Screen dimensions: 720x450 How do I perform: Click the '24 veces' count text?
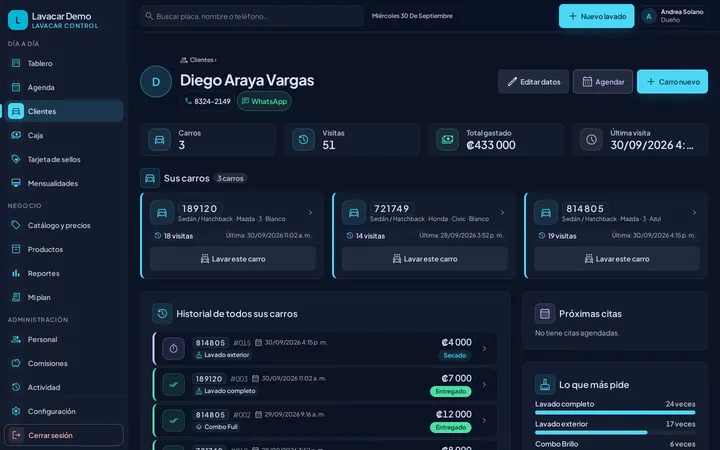coord(681,404)
